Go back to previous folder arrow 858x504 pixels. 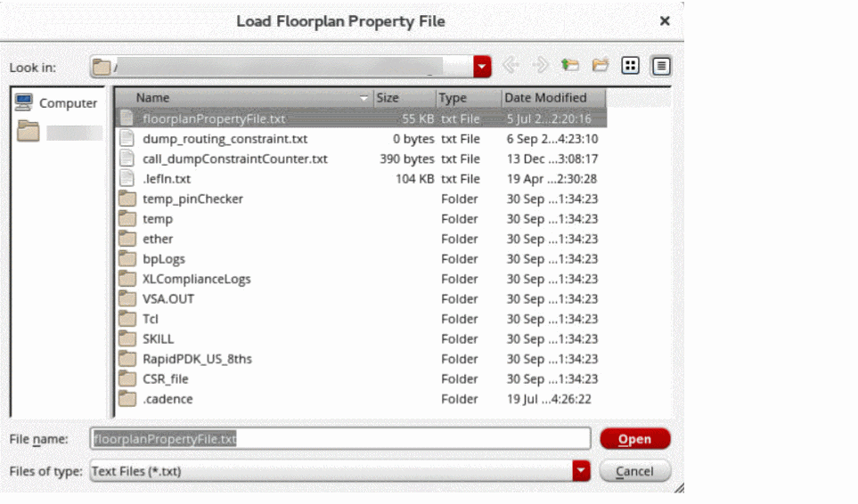[510, 66]
